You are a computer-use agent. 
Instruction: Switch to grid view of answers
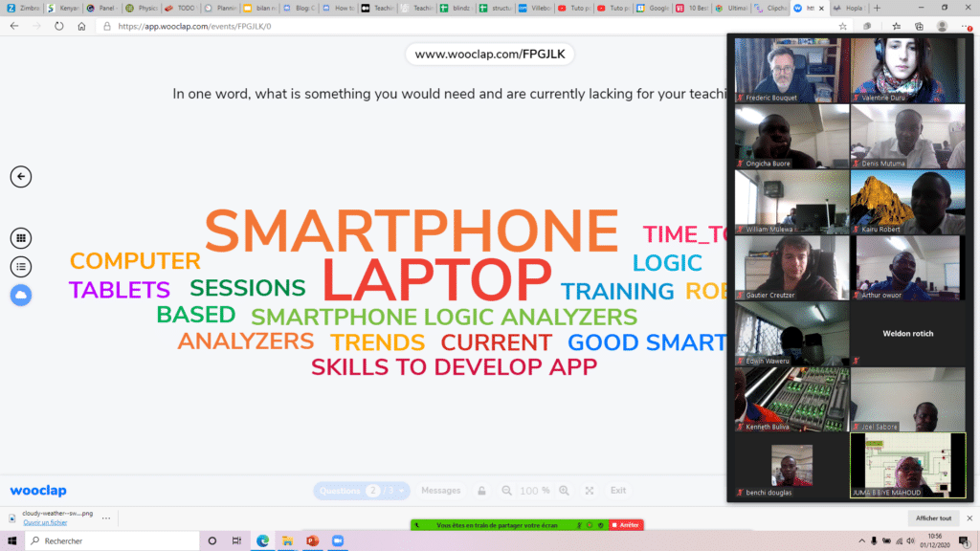21,238
